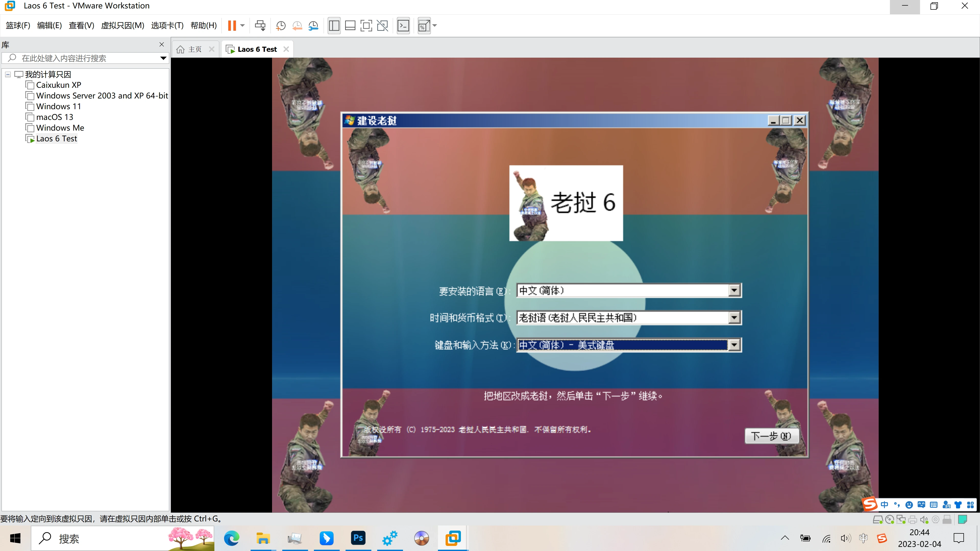Pause the virtual machine with the orange pause button
The height and width of the screenshot is (551, 980).
pyautogui.click(x=232, y=26)
